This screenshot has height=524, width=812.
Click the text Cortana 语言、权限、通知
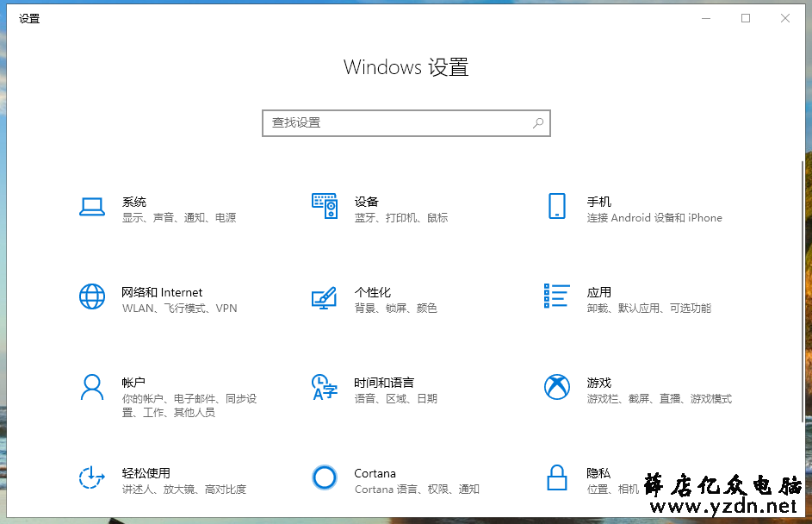417,490
